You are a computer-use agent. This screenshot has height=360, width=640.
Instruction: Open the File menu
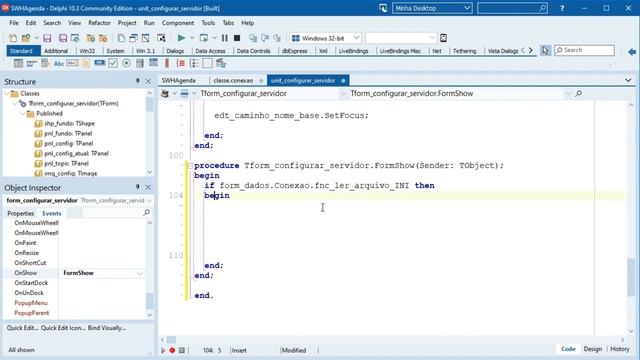click(x=14, y=23)
